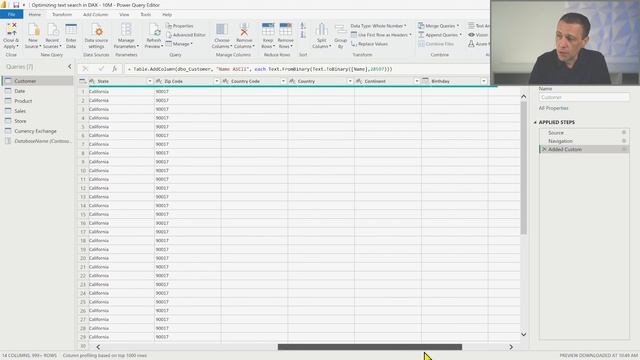Click the vertical scrollbar thumb
This screenshot has height=360, width=640.
pos(524,168)
